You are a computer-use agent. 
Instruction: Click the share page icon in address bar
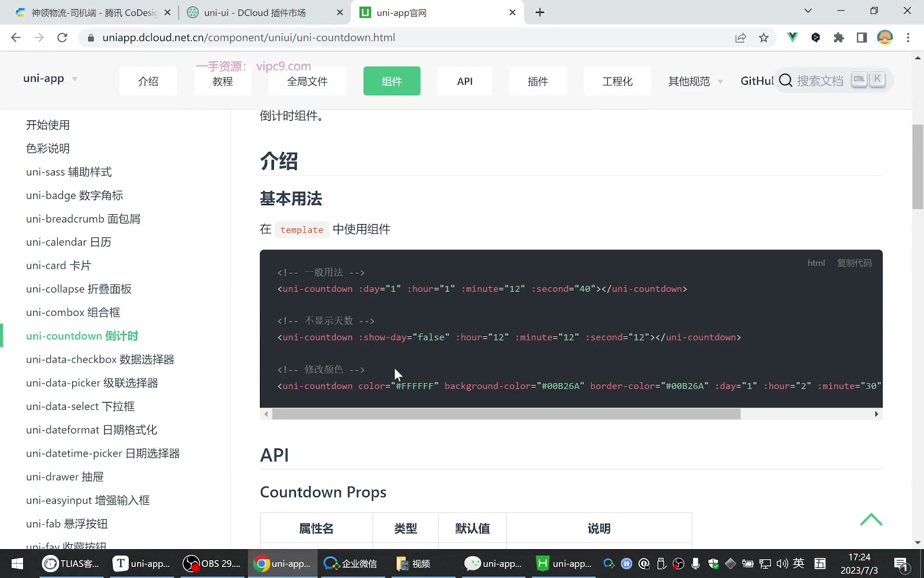point(741,38)
